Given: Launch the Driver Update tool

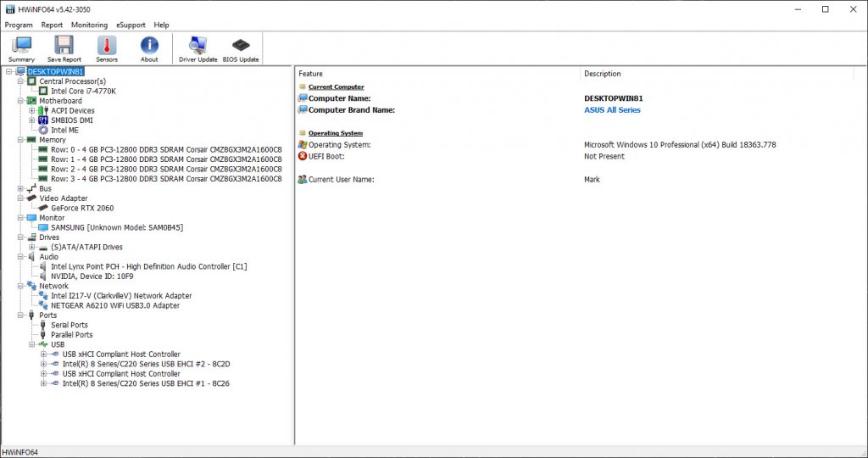Looking at the screenshot, I should pyautogui.click(x=198, y=48).
